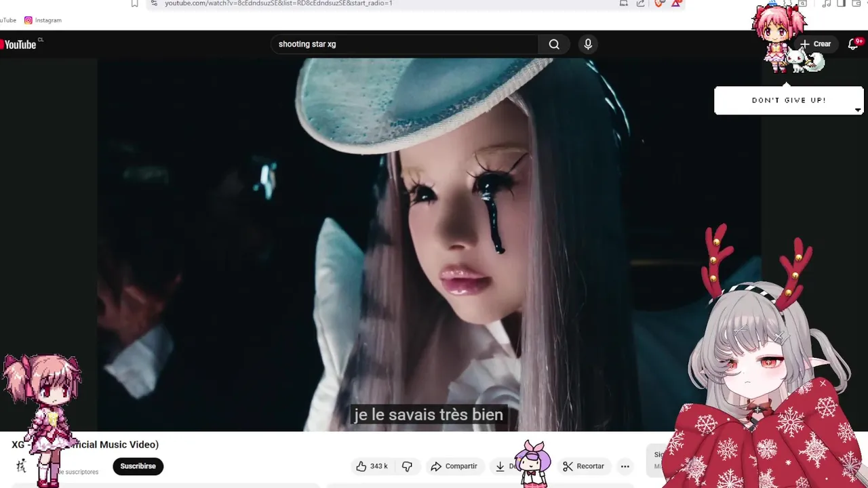Open the notifications bell
This screenshot has width=868, height=488.
pos(853,44)
